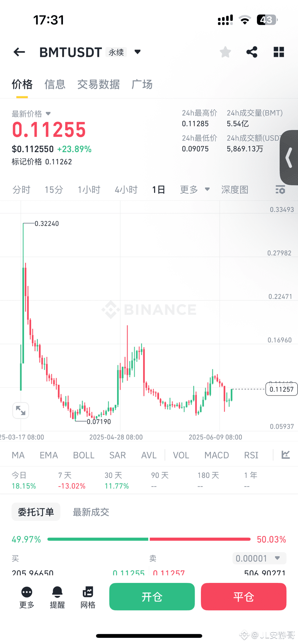Toggle the VOL indicator
Viewport: 298px width, 644px height.
(x=181, y=455)
